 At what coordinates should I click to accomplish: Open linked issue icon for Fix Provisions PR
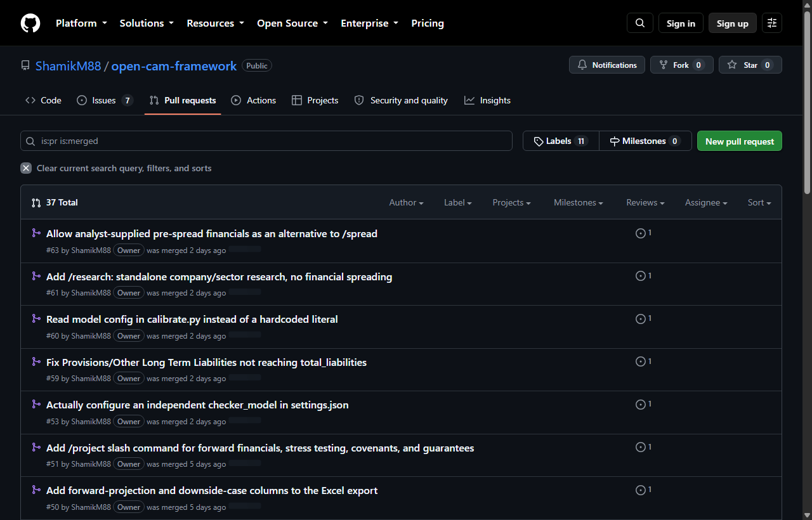click(643, 361)
